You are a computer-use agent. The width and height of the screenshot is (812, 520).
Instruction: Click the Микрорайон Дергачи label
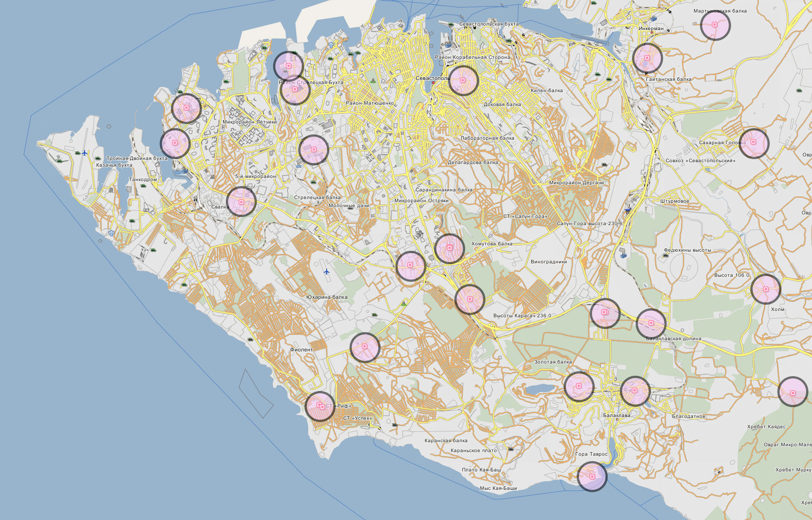[x=576, y=182]
